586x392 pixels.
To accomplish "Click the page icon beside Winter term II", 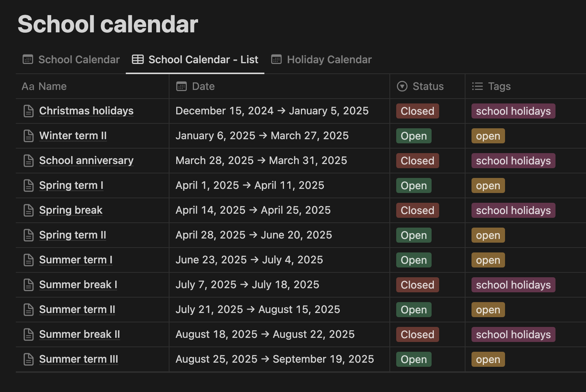I will [29, 136].
